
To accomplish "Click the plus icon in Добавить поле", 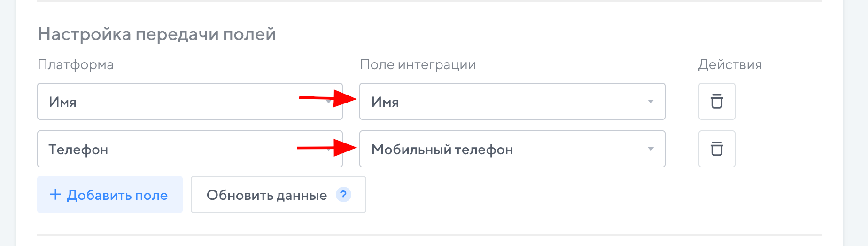I will coord(55,195).
